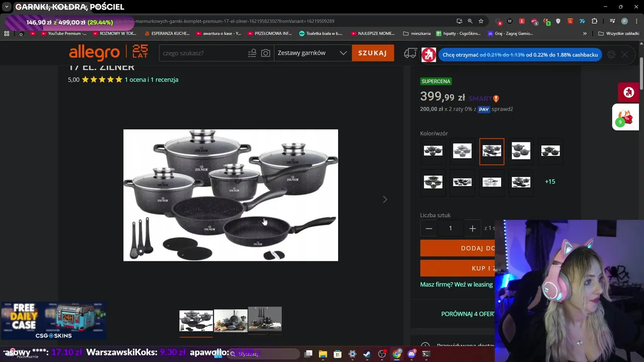Click the SZUKAJ search button
Screen dimensions: 644x362
coord(373,53)
